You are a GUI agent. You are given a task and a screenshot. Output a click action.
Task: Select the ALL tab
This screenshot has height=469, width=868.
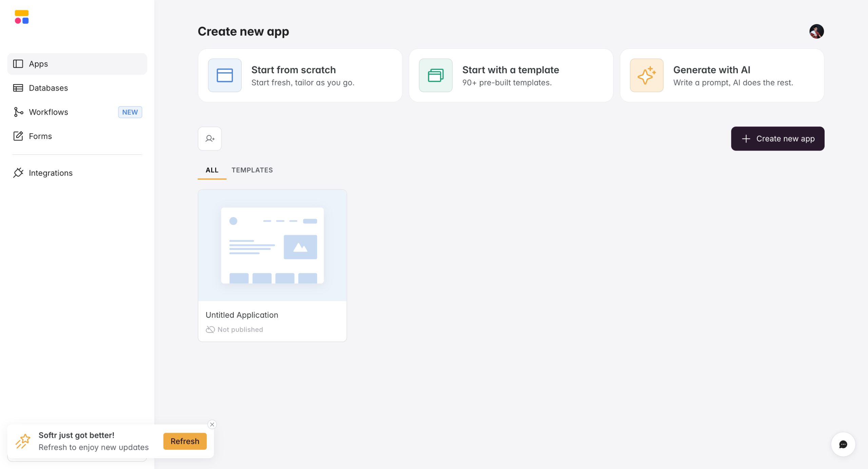(x=212, y=170)
